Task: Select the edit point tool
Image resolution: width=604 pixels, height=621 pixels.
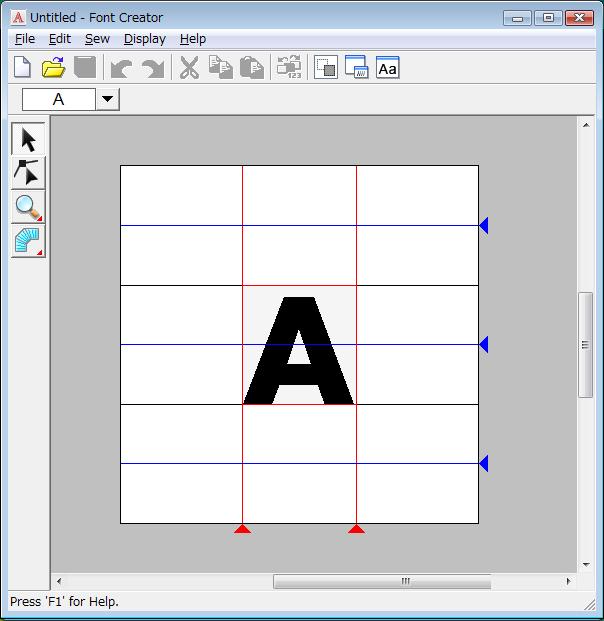Action: click(28, 173)
